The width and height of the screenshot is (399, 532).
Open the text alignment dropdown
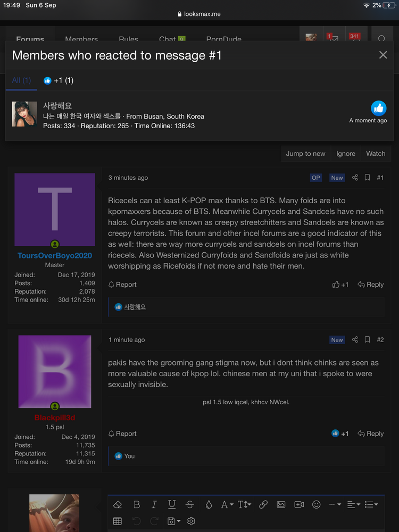click(353, 504)
